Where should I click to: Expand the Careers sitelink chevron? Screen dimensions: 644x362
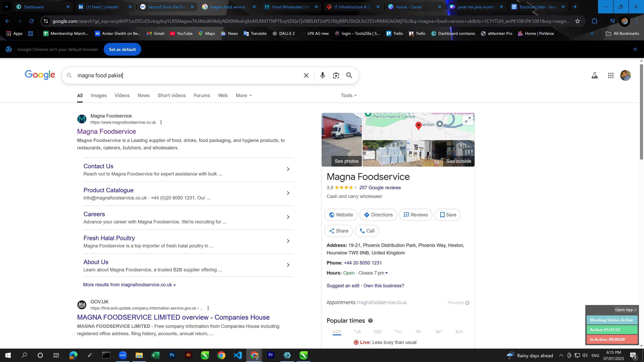coord(288,217)
